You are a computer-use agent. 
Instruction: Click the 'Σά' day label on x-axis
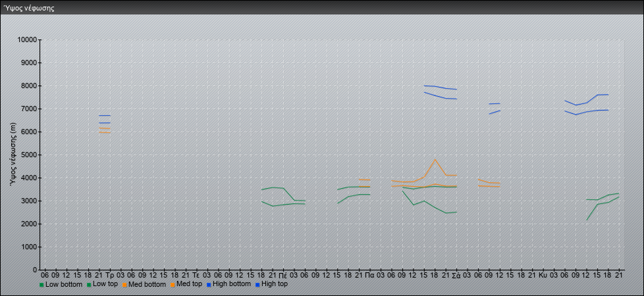pyautogui.click(x=456, y=275)
